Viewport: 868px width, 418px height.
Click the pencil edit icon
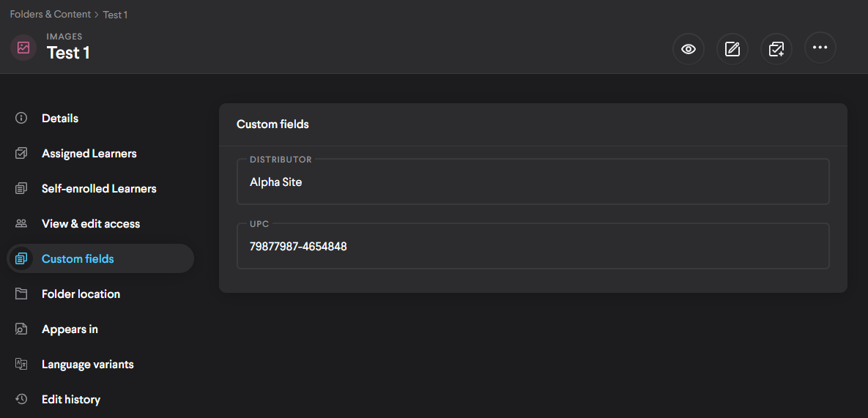pos(732,49)
